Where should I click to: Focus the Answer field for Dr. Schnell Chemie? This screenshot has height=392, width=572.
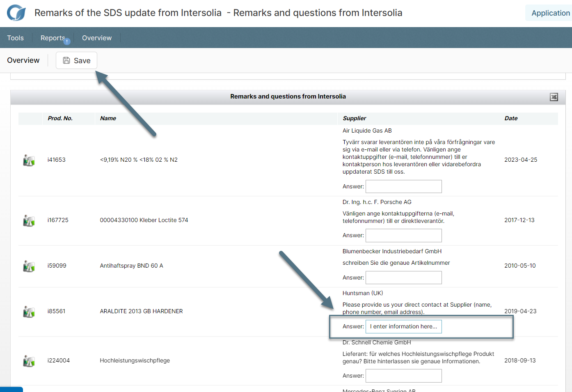[404, 376]
